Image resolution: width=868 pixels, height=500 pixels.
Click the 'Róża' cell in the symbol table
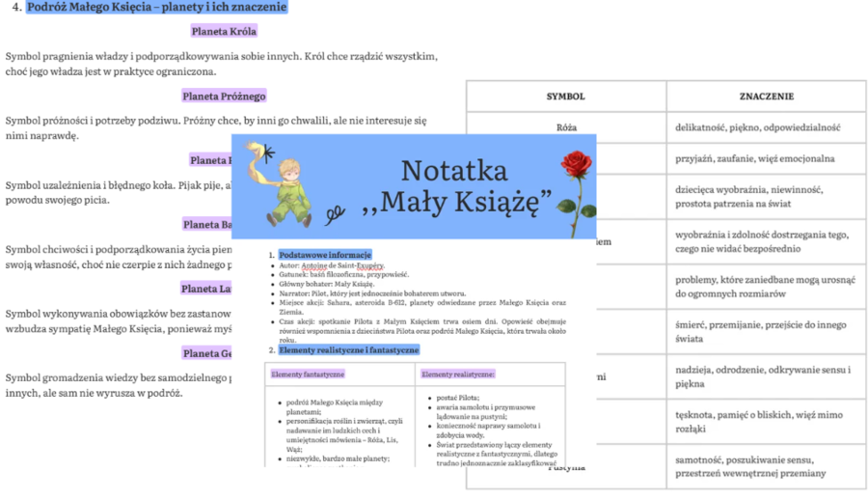tap(566, 127)
